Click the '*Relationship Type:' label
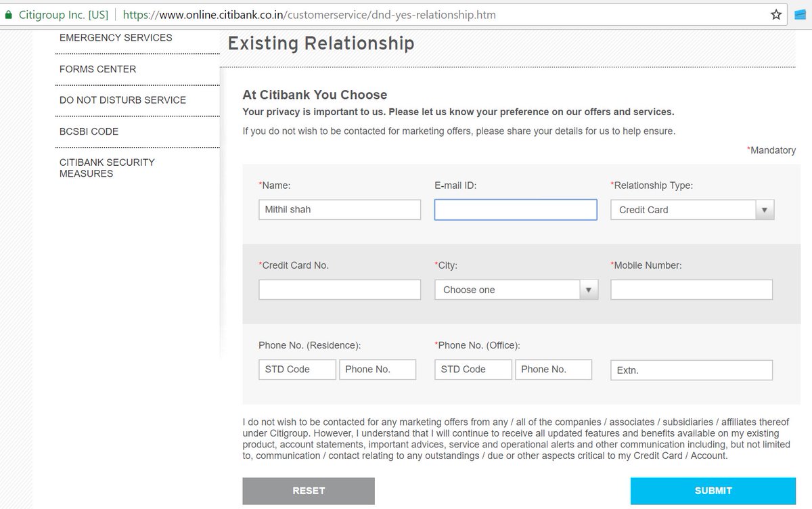The image size is (812, 509). pos(652,185)
